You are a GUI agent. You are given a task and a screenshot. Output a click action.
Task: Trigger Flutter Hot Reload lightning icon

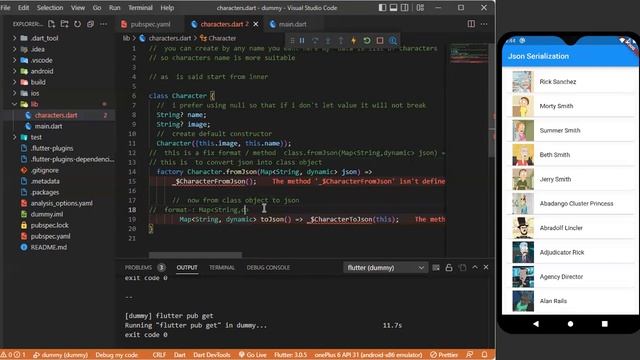pyautogui.click(x=354, y=40)
